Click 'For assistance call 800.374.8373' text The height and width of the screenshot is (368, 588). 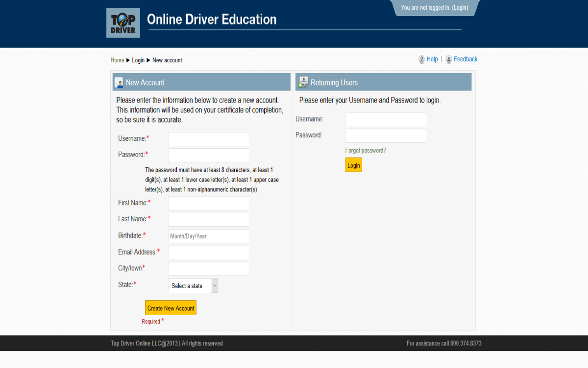[x=444, y=343]
